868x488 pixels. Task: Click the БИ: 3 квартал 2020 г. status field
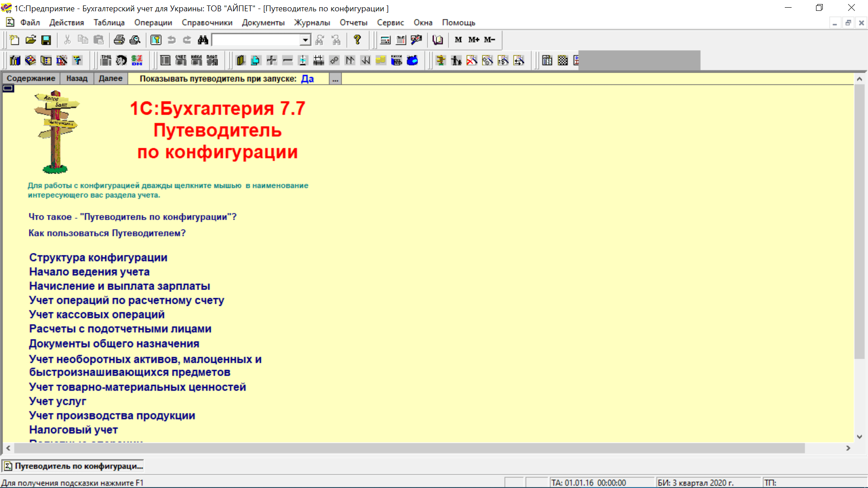point(708,483)
